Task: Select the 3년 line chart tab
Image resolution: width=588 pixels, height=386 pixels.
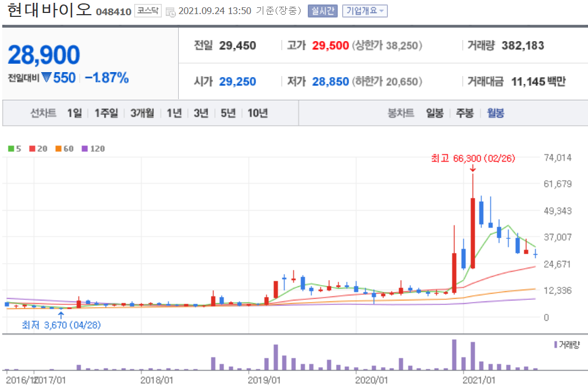Action: 201,113
